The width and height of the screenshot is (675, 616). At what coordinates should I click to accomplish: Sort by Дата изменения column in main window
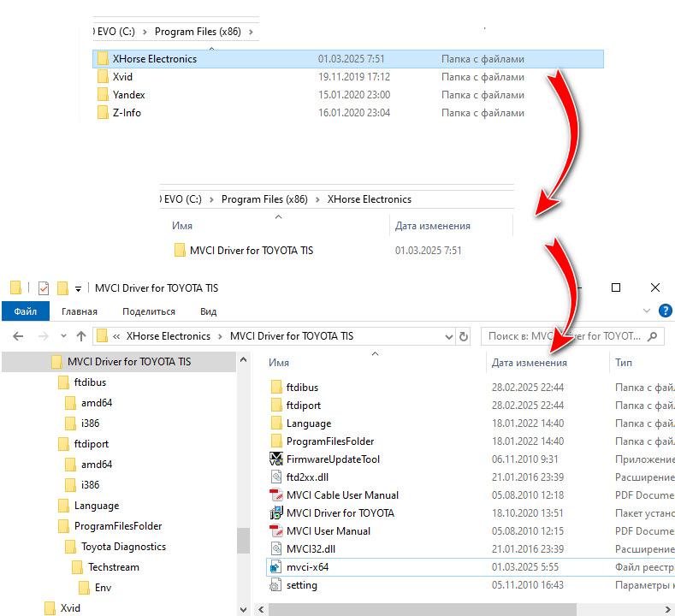coord(529,363)
